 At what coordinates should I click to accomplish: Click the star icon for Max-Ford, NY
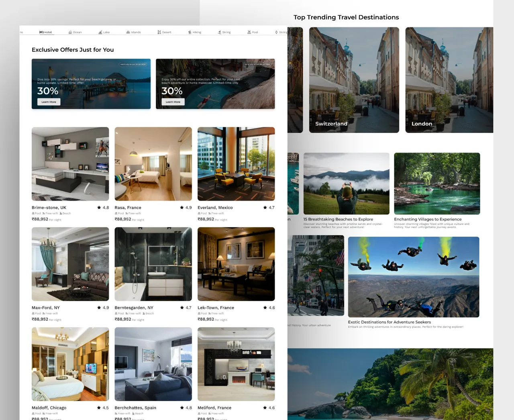coord(99,308)
